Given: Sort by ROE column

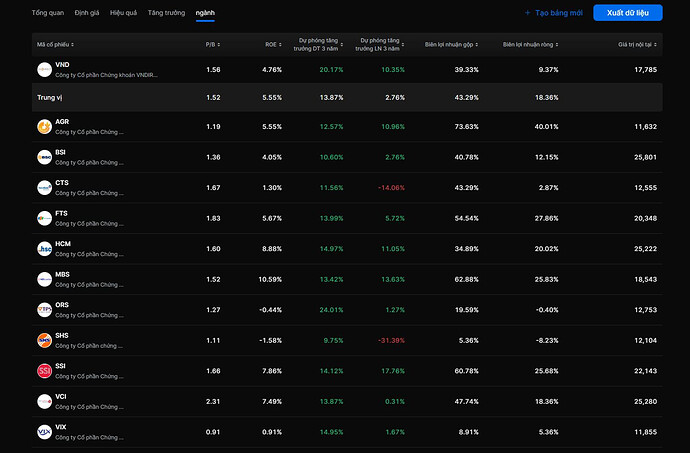Looking at the screenshot, I should pyautogui.click(x=273, y=44).
